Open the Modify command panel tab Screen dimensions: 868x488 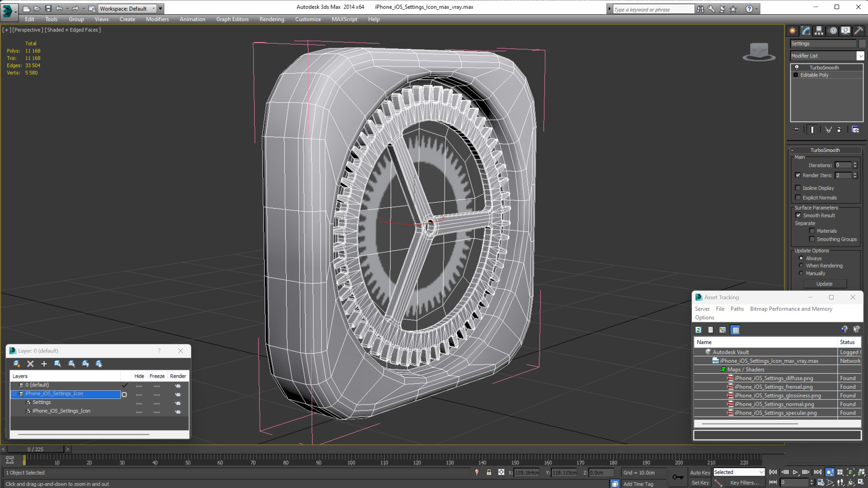point(805,31)
